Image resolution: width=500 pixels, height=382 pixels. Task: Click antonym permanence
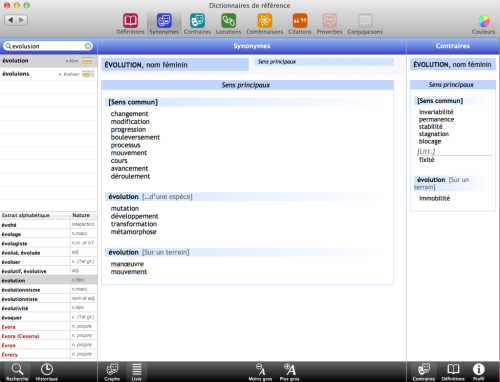click(436, 119)
